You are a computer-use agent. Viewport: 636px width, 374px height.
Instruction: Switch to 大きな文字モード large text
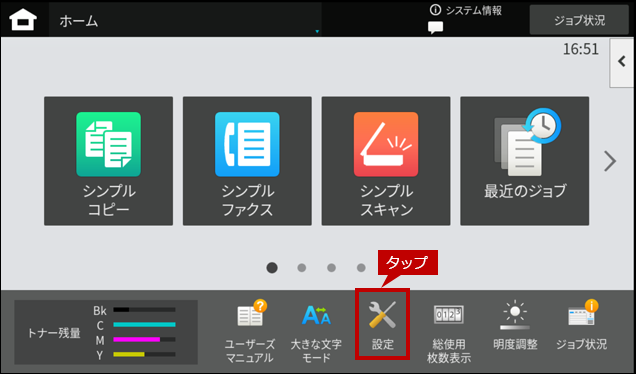click(x=316, y=331)
